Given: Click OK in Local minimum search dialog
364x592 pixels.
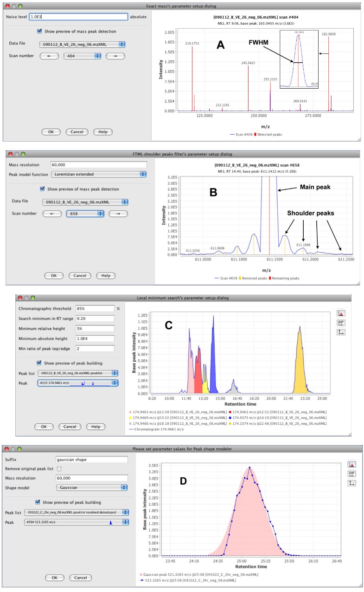Looking at the screenshot, I should [x=44, y=427].
